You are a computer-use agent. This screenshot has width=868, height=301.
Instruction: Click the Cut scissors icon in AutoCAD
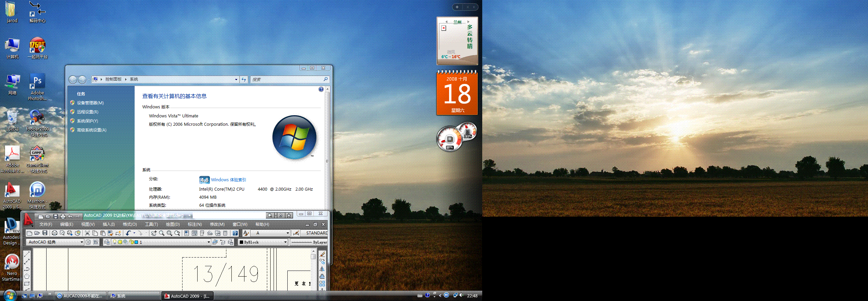click(x=87, y=233)
